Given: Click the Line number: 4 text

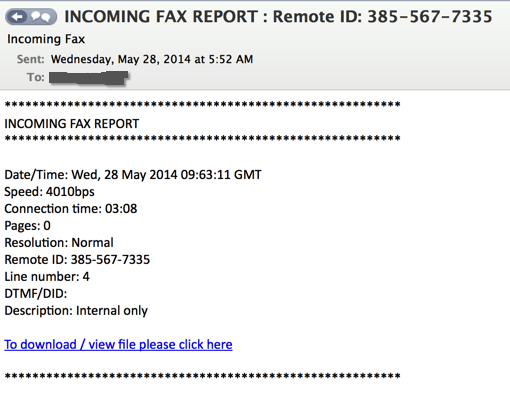Looking at the screenshot, I should [47, 277].
